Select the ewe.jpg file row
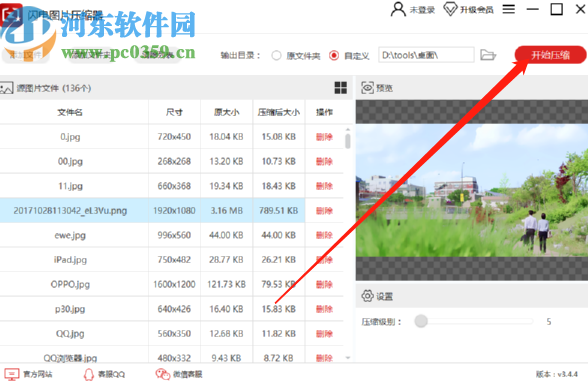Screen dimensions: 588x382 click(x=171, y=235)
